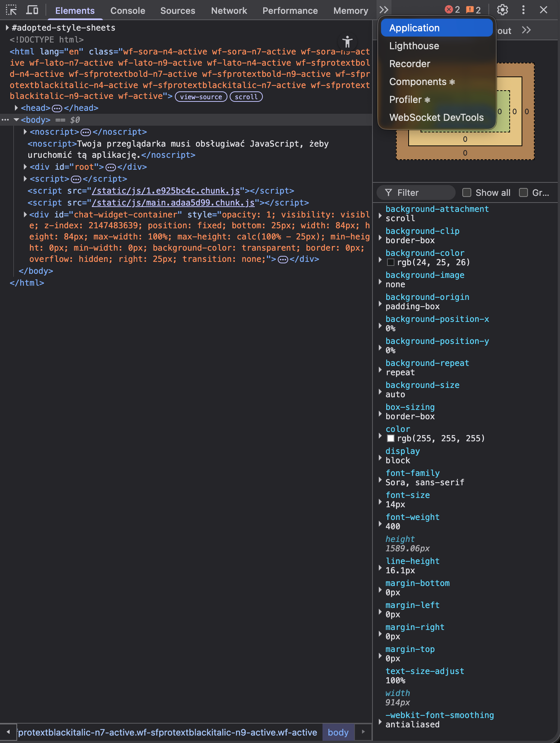
Task: Click the body row actions dots
Action: pos(5,120)
